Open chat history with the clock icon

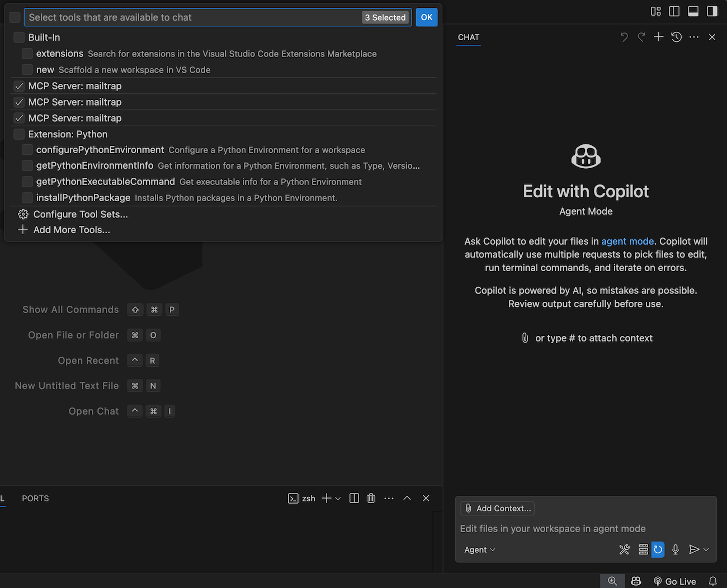tap(676, 37)
